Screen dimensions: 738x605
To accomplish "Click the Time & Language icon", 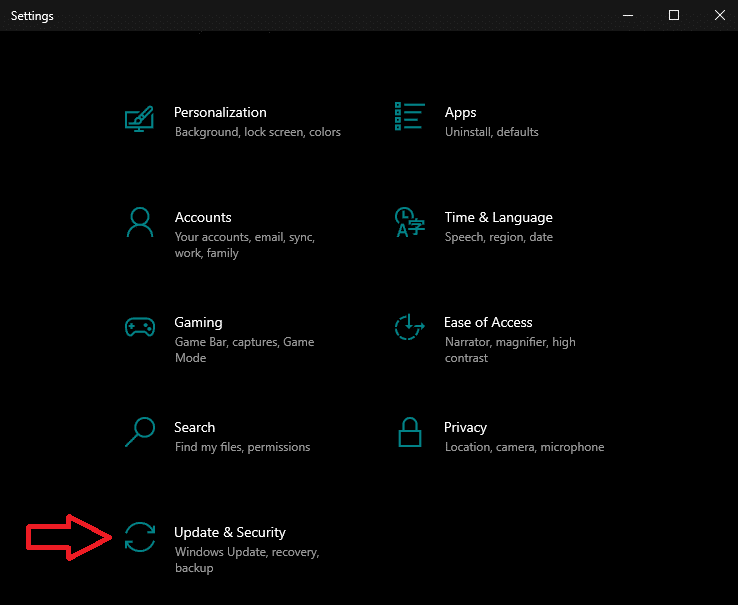I will 409,222.
